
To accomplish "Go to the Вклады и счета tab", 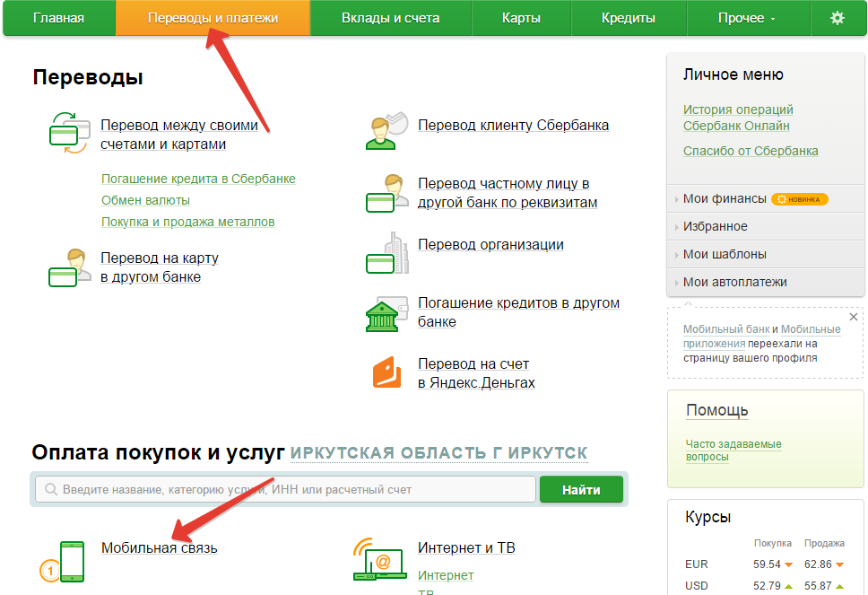I will (x=392, y=16).
